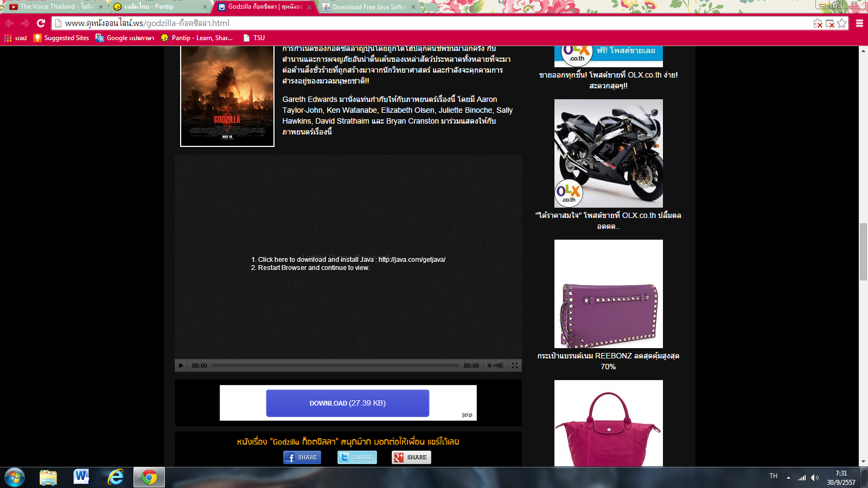Viewport: 868px width, 488px height.
Task: Go back to the previous page
Action: point(9,23)
